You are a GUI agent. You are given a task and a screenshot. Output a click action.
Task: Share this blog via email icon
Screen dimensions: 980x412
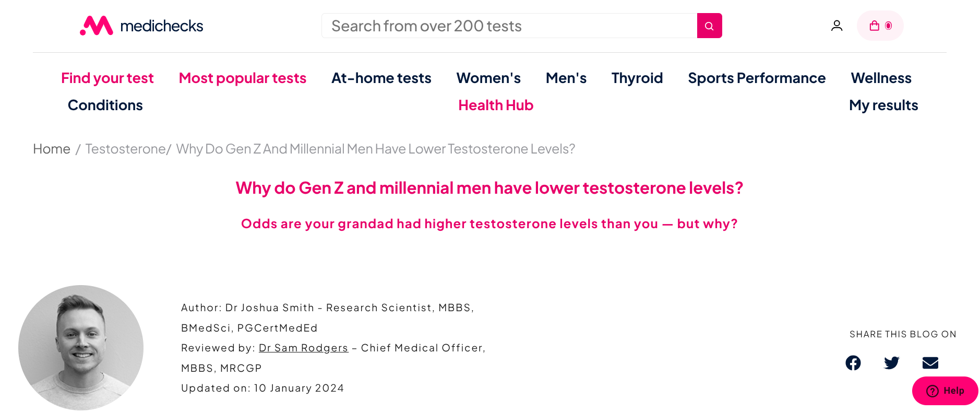[x=930, y=363]
